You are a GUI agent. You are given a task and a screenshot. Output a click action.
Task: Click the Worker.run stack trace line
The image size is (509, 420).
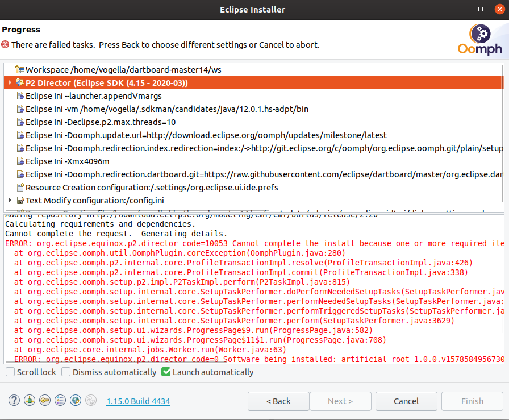click(x=151, y=350)
